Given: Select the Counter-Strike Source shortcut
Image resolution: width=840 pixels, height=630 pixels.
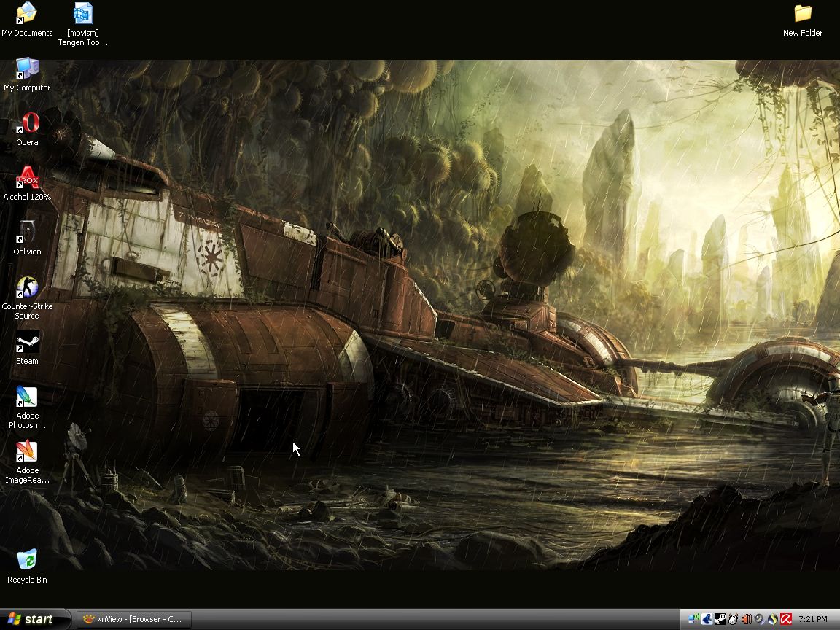Looking at the screenshot, I should [x=27, y=297].
